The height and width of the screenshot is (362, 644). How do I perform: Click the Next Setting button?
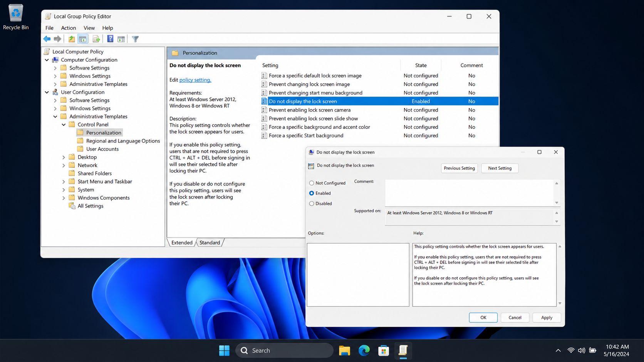coord(500,168)
